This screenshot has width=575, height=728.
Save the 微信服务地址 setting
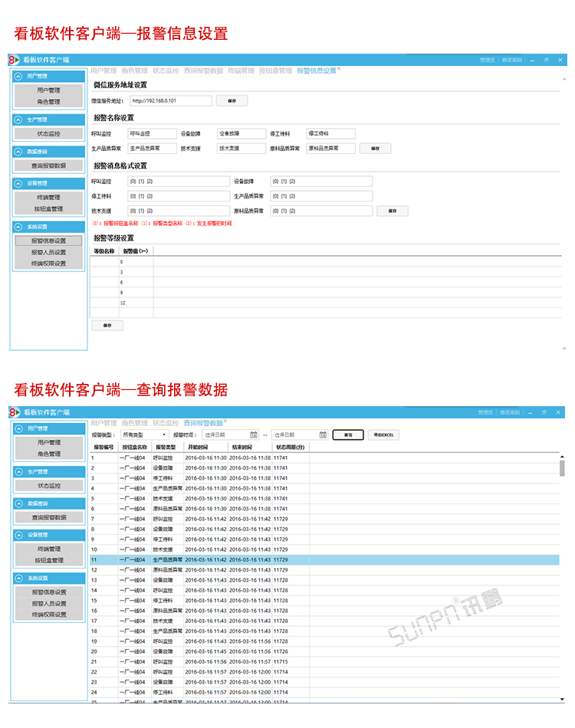coord(232,100)
